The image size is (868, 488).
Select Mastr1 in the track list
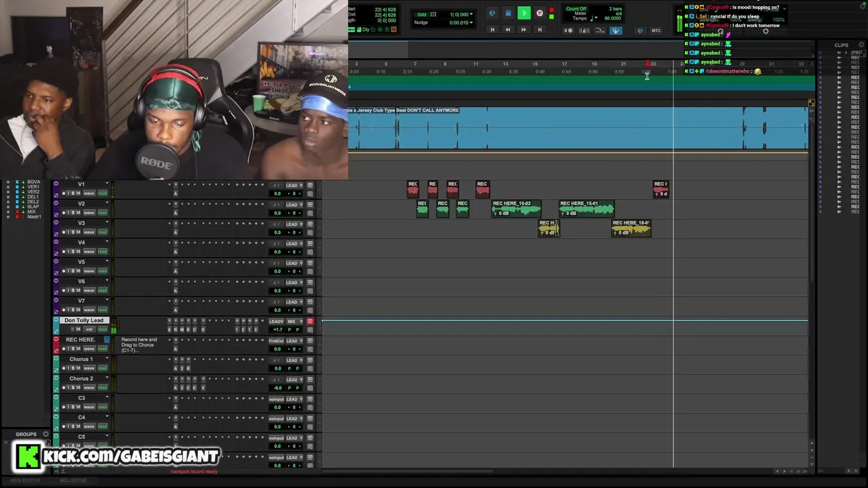pos(34,217)
